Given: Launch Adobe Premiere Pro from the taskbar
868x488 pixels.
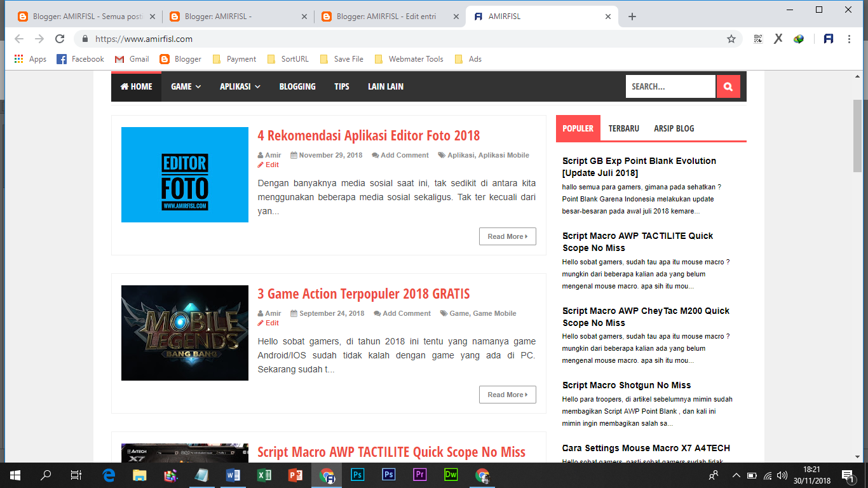Looking at the screenshot, I should pos(419,475).
